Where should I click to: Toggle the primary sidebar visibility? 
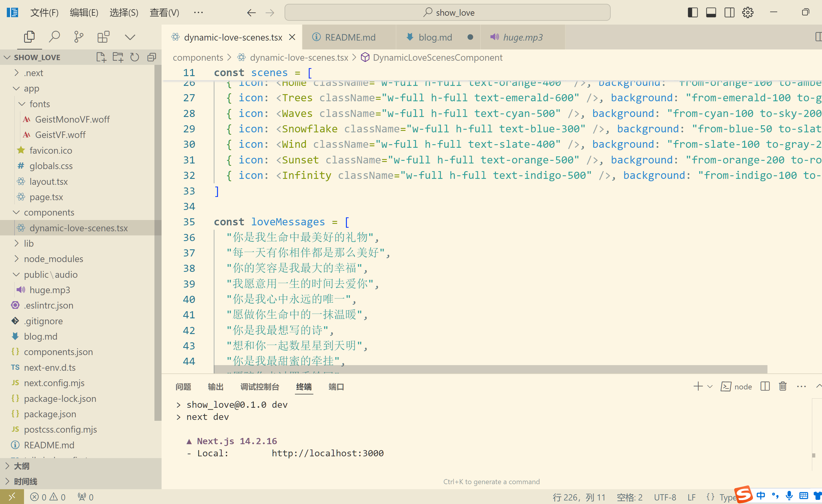(x=692, y=13)
